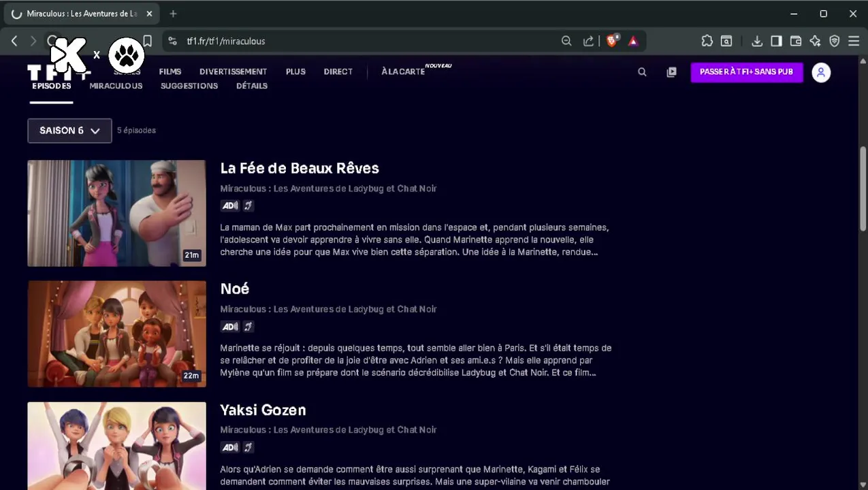
Task: Open the TF1+ site search
Action: 642,71
